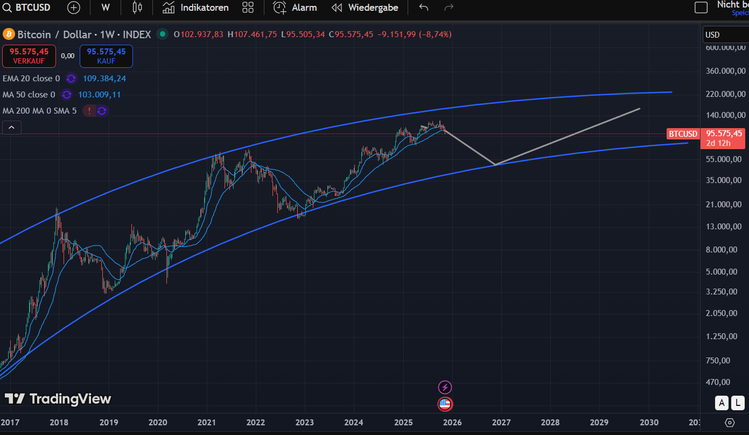The height and width of the screenshot is (435, 749).
Task: Click the blue KAUF buy button
Action: coord(106,54)
